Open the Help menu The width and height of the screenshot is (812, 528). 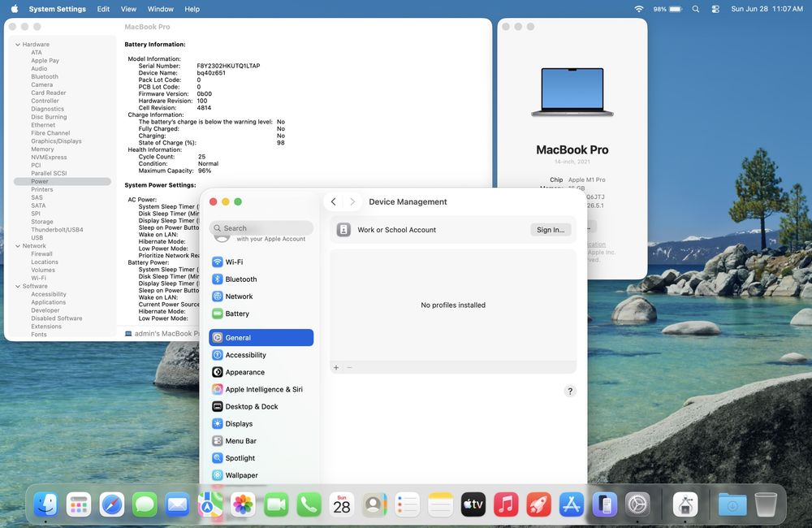(x=192, y=9)
